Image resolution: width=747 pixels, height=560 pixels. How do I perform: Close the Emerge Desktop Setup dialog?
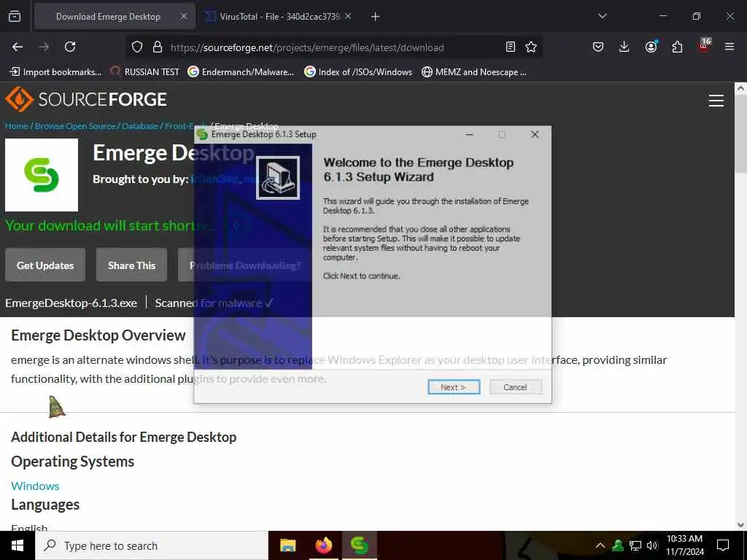(x=535, y=135)
